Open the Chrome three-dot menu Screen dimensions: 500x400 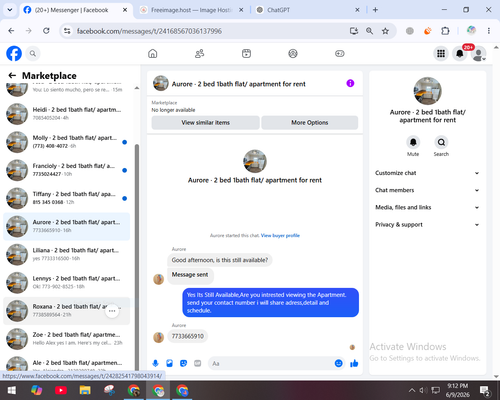(x=489, y=31)
